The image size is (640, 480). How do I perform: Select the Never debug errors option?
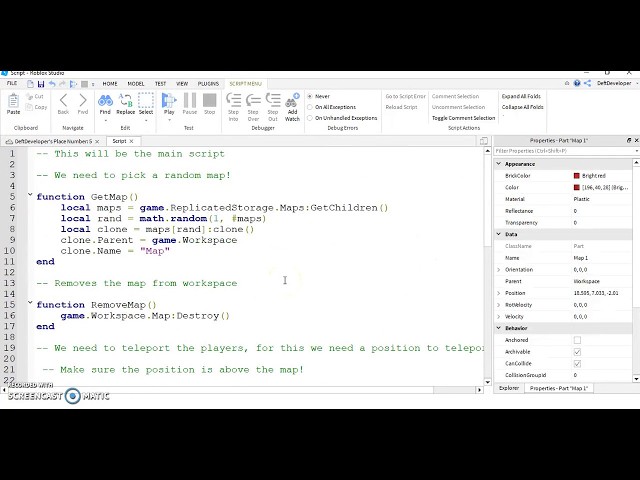click(x=310, y=96)
